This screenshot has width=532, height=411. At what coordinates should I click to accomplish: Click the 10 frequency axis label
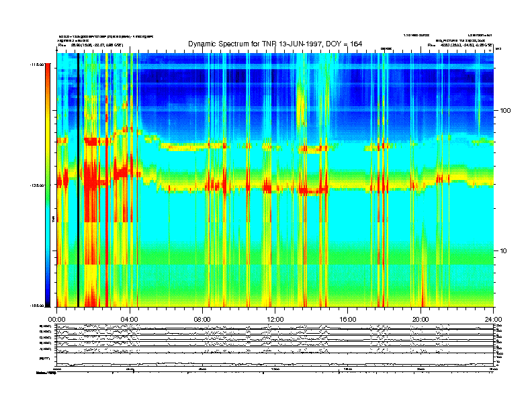(504, 251)
